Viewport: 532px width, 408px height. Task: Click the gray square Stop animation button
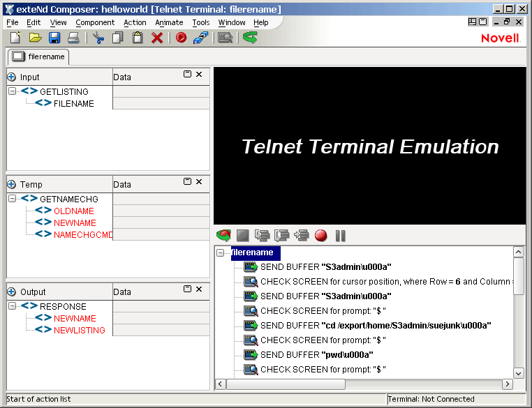click(242, 235)
